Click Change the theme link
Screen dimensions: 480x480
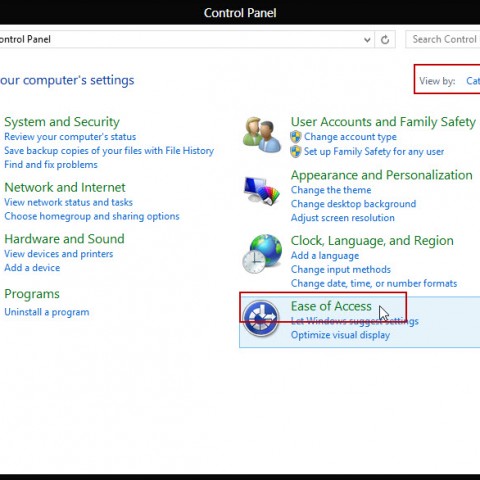tap(331, 190)
